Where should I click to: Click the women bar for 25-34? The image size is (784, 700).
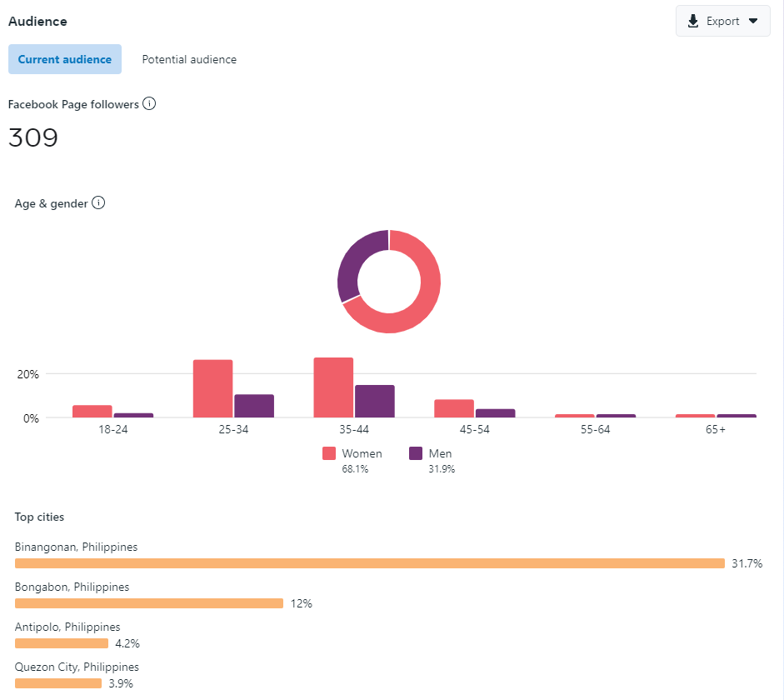tap(213, 388)
